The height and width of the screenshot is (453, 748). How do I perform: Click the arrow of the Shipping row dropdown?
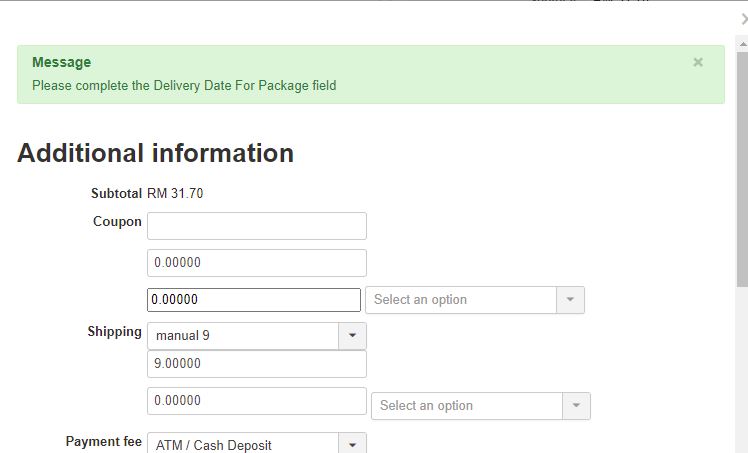click(x=576, y=406)
